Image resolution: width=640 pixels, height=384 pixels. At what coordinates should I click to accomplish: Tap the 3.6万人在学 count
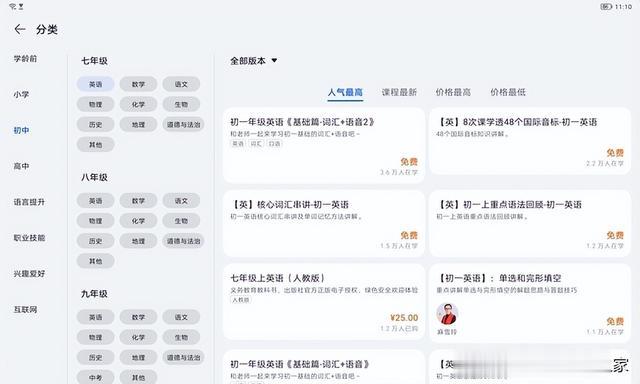(x=399, y=172)
